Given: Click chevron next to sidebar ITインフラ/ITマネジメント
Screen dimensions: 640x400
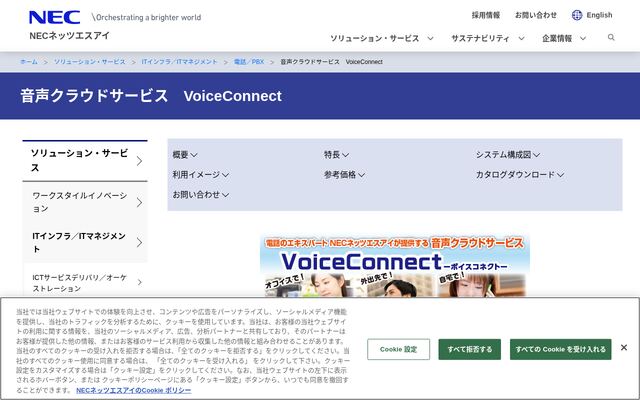Looking at the screenshot, I should click(x=140, y=242).
